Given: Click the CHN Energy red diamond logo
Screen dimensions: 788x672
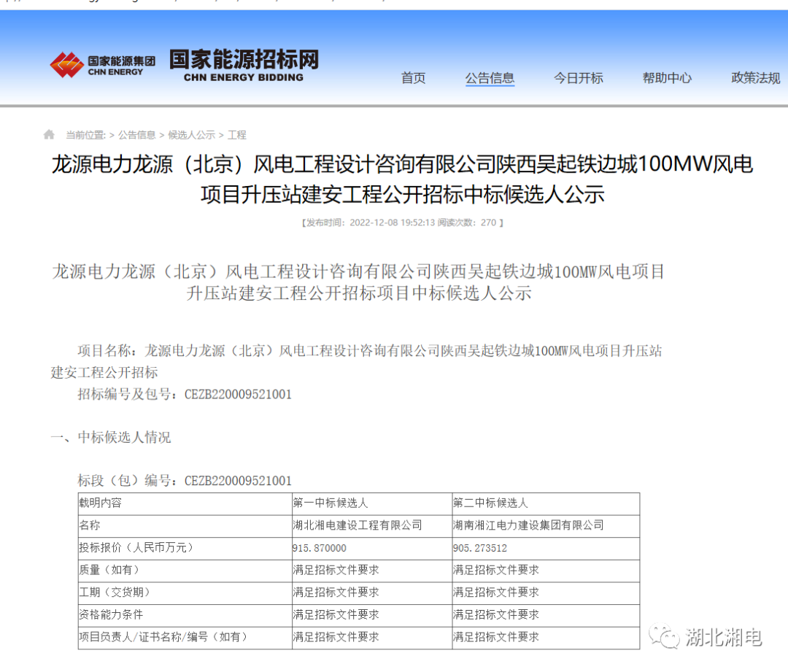Looking at the screenshot, I should pos(66,65).
